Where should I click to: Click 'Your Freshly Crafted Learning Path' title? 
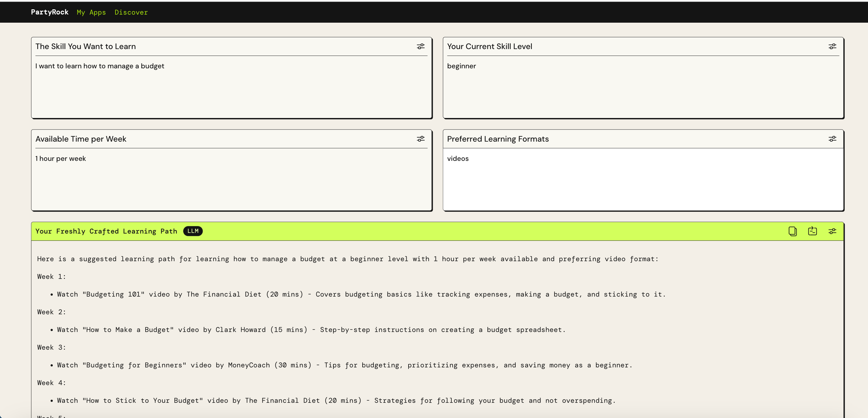coord(106,231)
